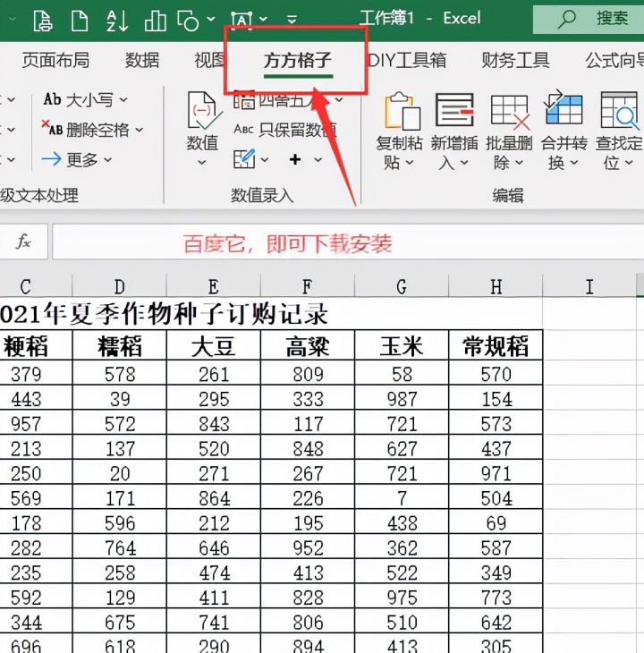644x653 pixels.
Task: Expand dropdown arrow beside the plus icon
Action: (318, 159)
